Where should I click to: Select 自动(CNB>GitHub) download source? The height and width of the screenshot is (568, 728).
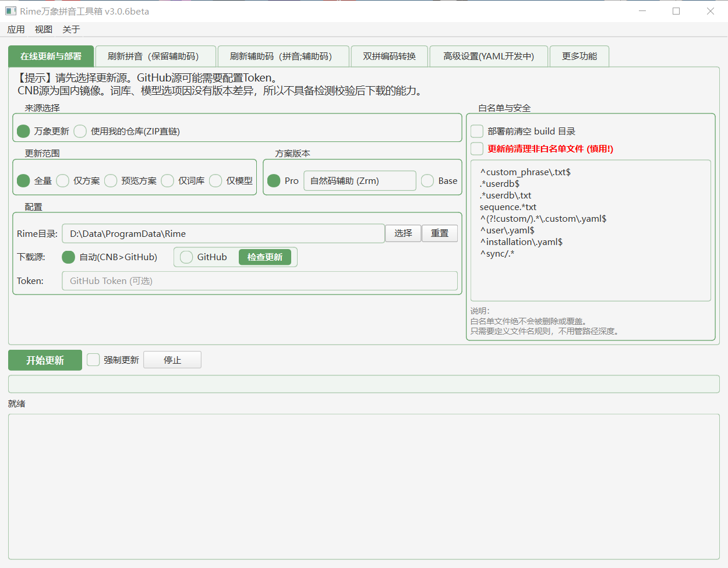[109, 257]
